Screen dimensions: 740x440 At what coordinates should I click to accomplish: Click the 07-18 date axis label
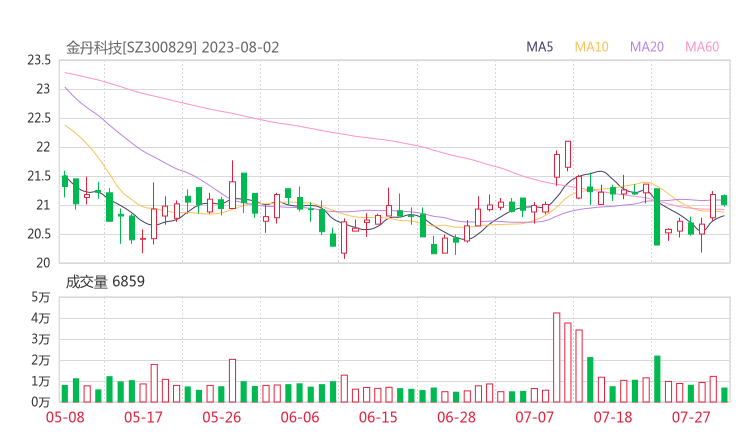[613, 417]
